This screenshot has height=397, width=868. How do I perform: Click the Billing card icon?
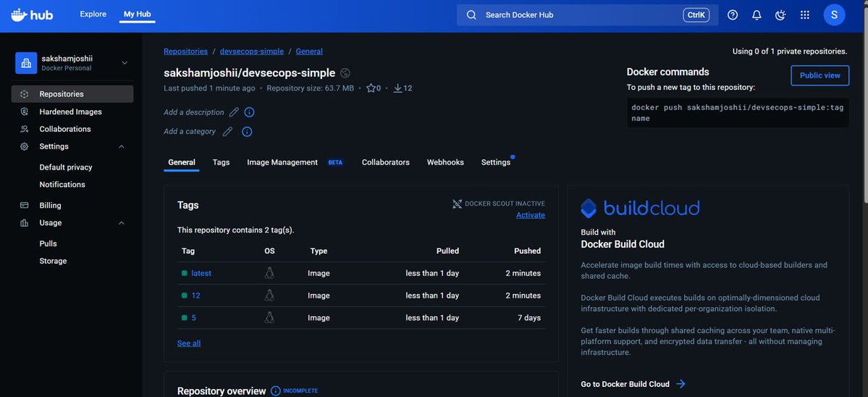click(x=25, y=206)
